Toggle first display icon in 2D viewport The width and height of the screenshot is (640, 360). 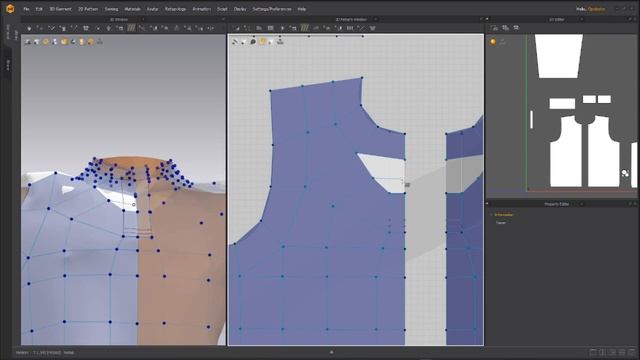pos(235,42)
